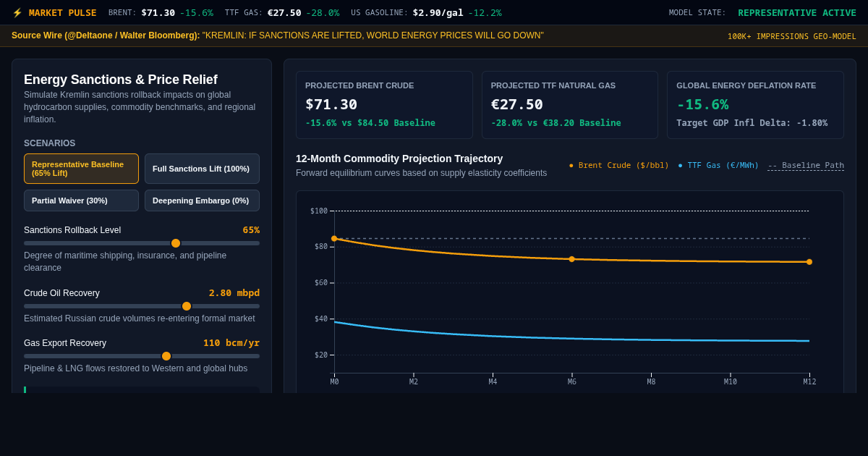The width and height of the screenshot is (868, 456).
Task: Select Representative Baseline (65% Lift) scenario
Action: pos(81,169)
